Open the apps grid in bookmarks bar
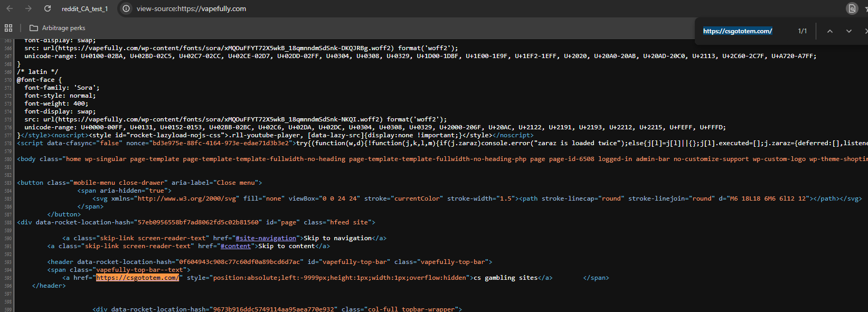The image size is (868, 312). (8, 28)
